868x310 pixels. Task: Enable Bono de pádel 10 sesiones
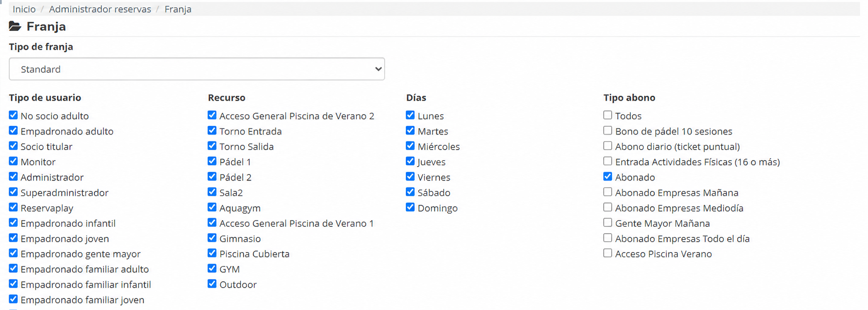608,130
